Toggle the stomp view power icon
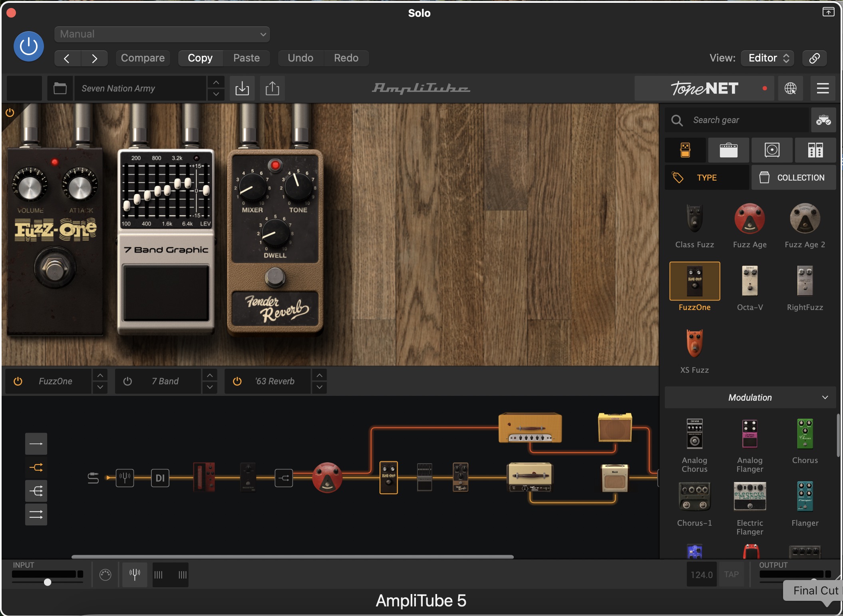The width and height of the screenshot is (843, 616). coord(10,113)
